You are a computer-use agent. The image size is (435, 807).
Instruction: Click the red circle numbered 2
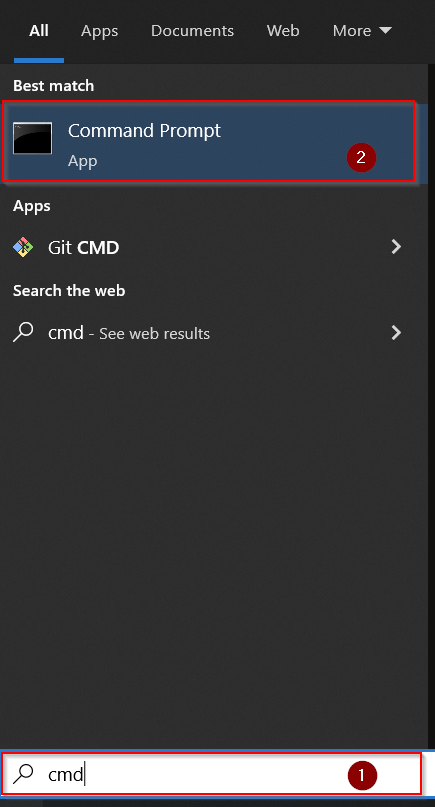pos(361,157)
